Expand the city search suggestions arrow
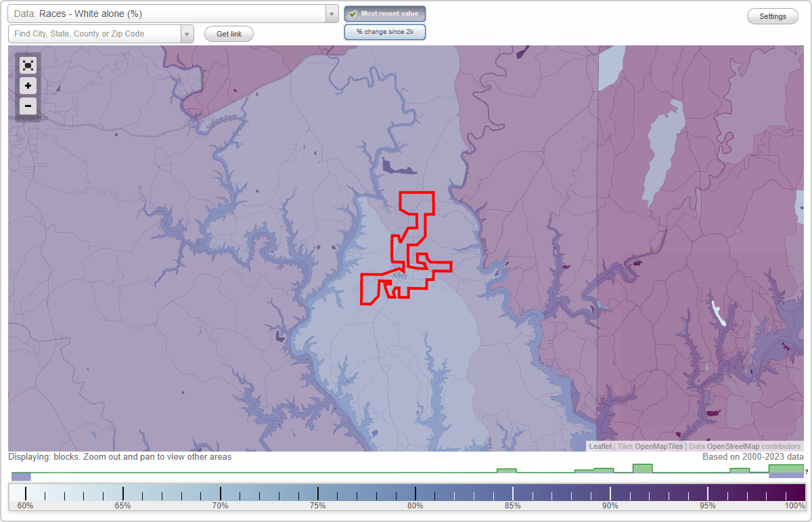812x522 pixels. (187, 33)
